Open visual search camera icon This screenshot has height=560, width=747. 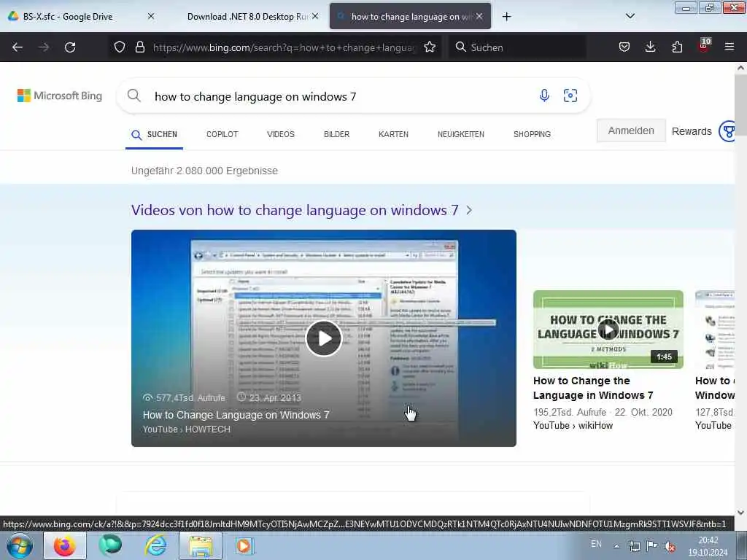coord(570,96)
